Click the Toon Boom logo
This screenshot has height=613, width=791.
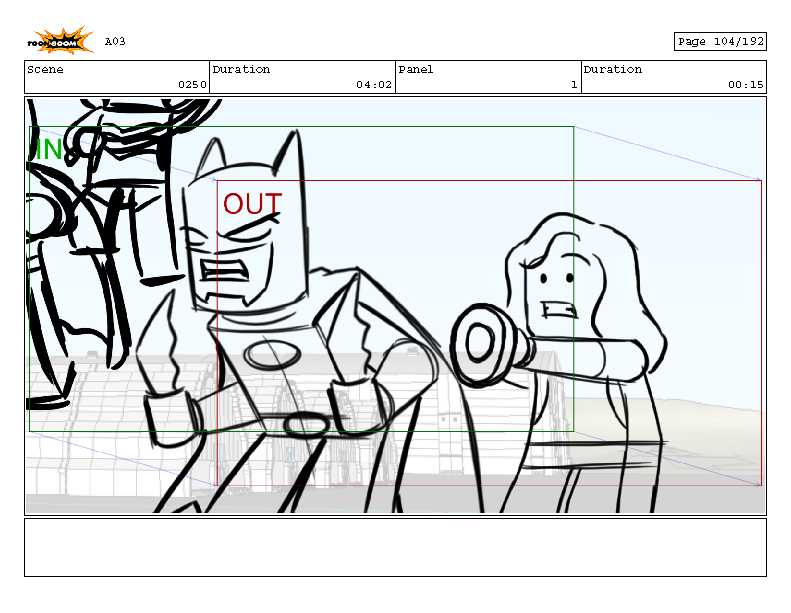(60, 40)
